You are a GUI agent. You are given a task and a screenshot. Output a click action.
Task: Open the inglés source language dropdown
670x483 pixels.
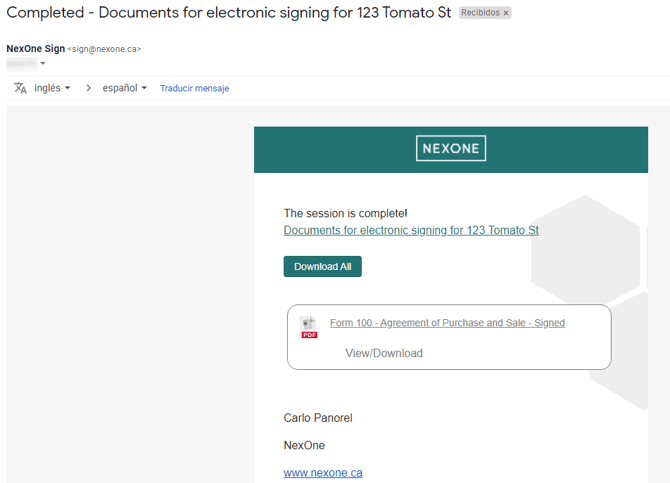tap(52, 88)
